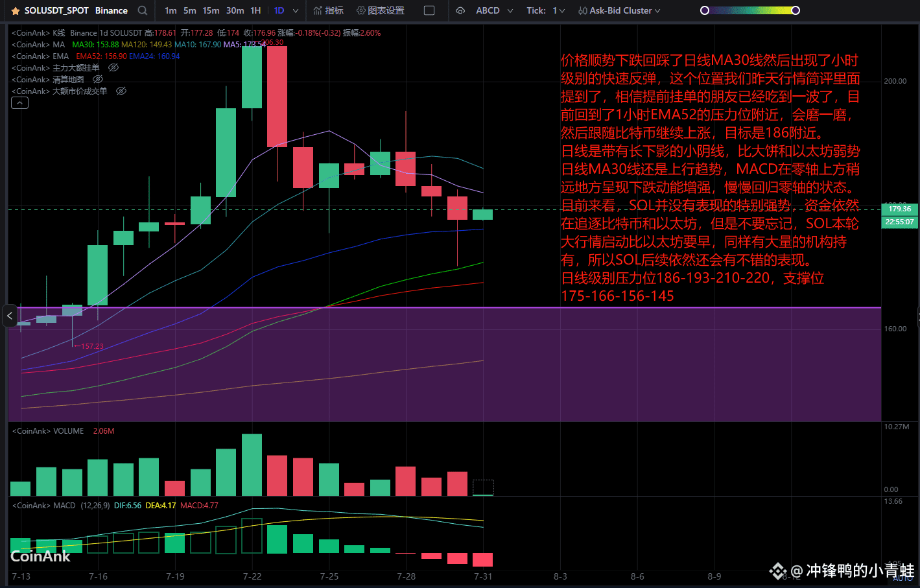Click the 8-3 date axis label
The image size is (920, 588).
pos(560,576)
